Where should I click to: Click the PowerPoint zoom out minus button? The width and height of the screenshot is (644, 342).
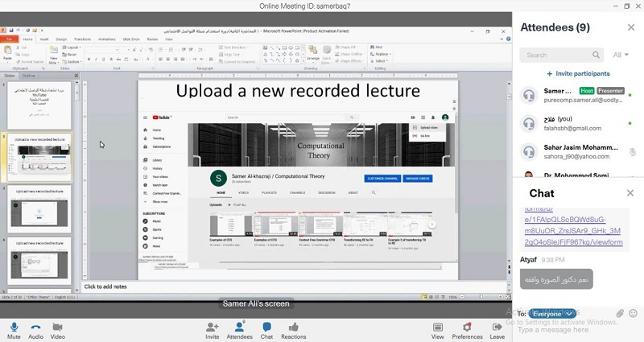tap(461, 296)
